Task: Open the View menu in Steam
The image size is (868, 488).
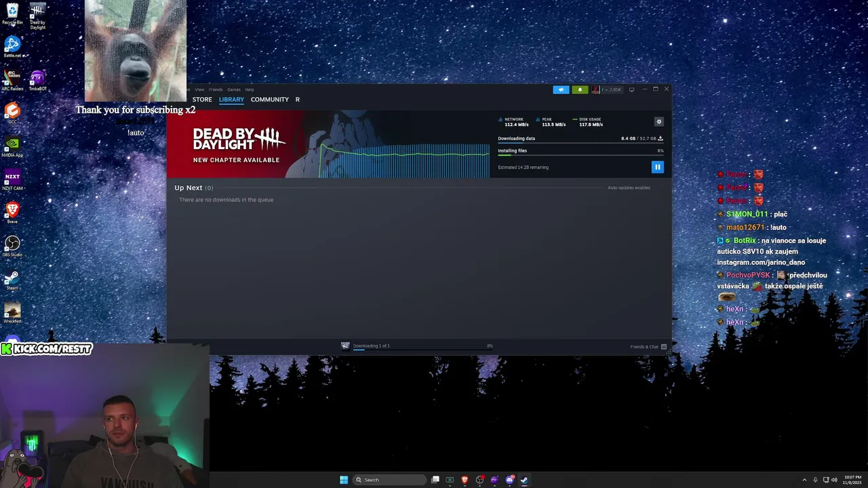Action: (199, 89)
